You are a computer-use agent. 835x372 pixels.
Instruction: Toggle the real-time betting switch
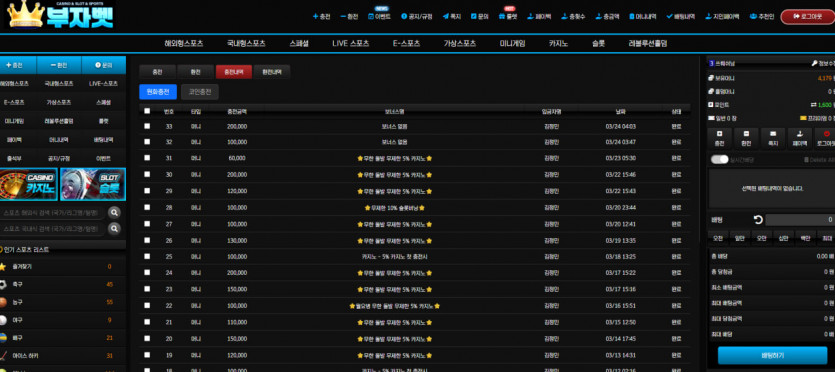point(719,160)
